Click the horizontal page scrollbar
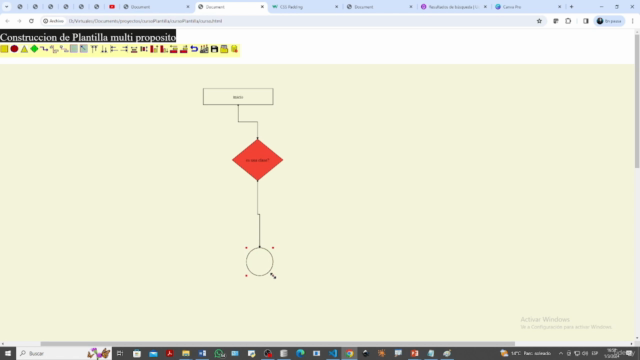The height and width of the screenshot is (360, 640). (278, 344)
